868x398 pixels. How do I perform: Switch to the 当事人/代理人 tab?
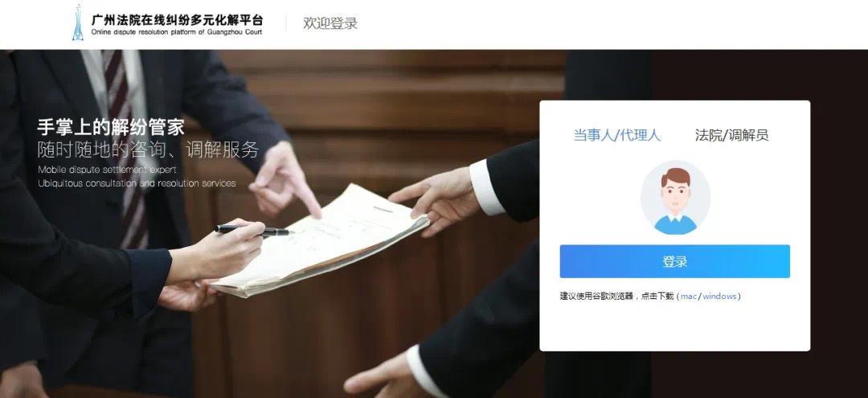point(616,135)
